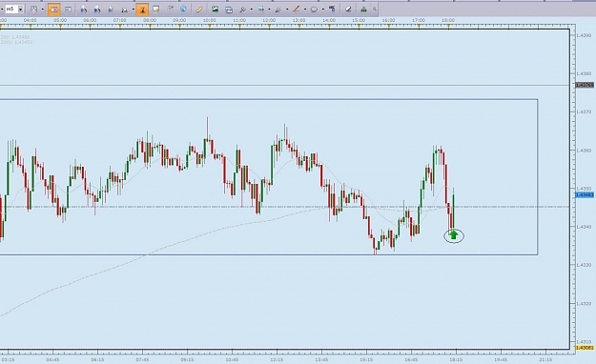Click the panel icon right of the first orange-highlighted one
This screenshot has height=364, width=596.
coord(68,10)
